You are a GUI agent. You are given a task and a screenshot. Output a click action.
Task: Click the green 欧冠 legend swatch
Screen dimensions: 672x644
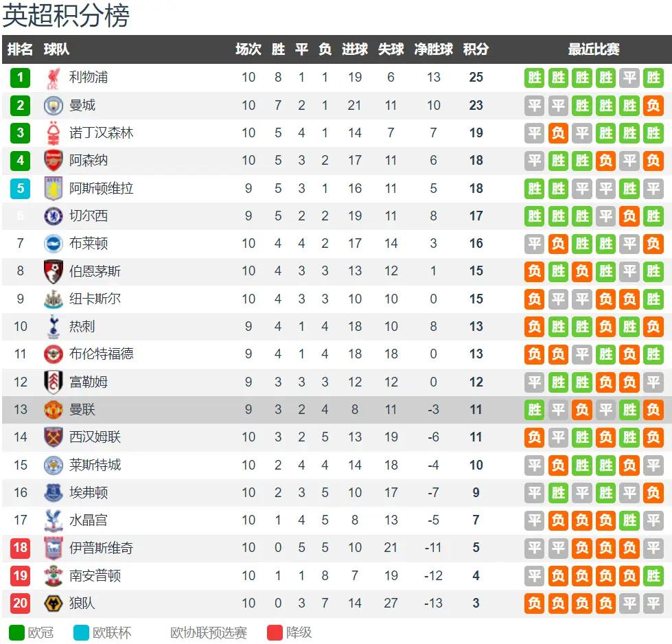(16, 632)
